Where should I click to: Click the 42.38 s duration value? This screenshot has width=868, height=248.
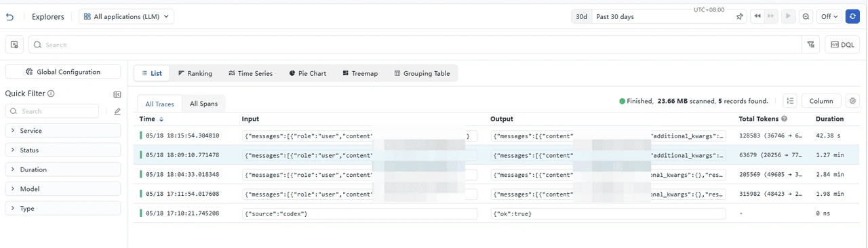pos(829,136)
